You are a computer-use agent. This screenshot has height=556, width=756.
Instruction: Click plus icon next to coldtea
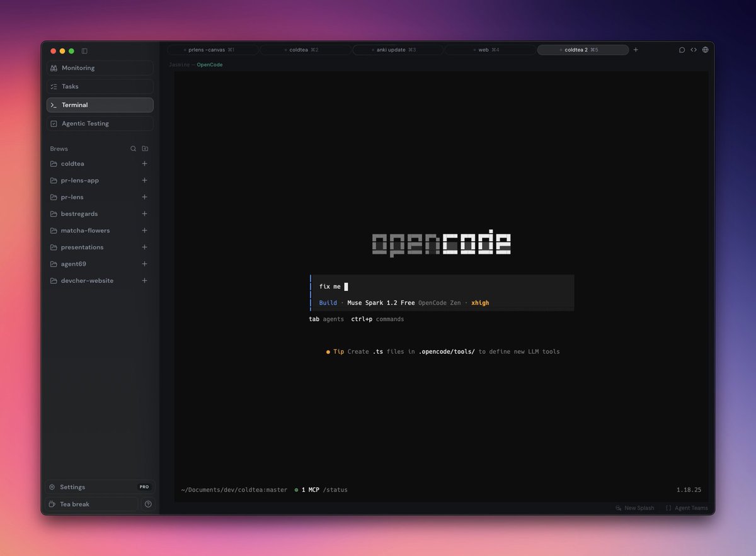[x=144, y=164]
